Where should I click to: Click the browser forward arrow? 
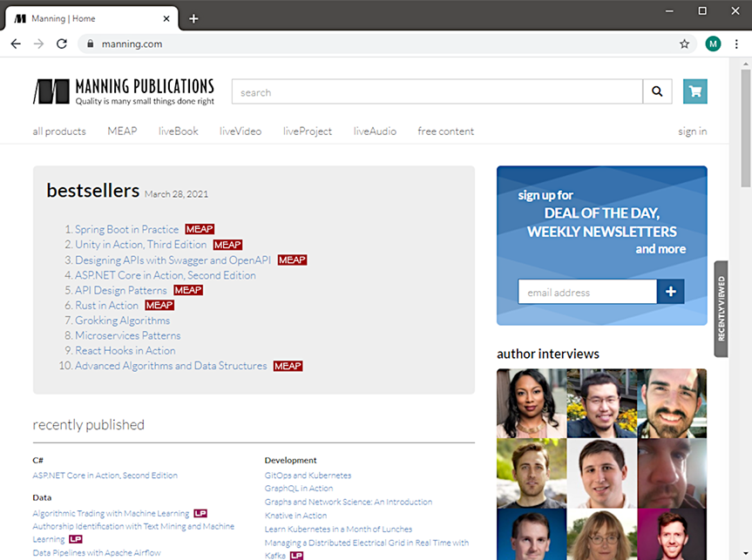coord(39,44)
